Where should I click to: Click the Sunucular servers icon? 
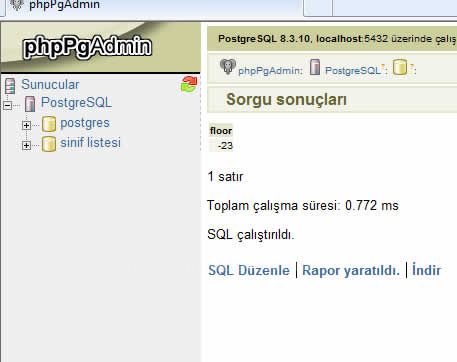click(10, 86)
